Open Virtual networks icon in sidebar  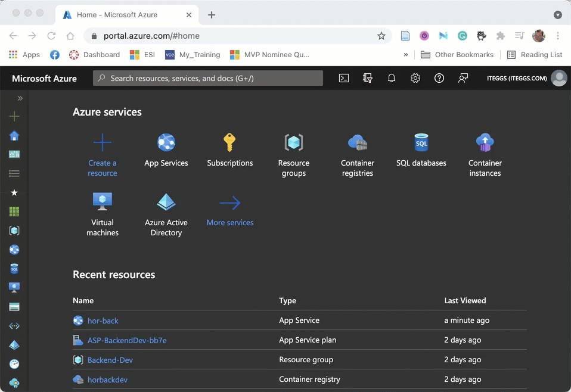click(x=14, y=326)
